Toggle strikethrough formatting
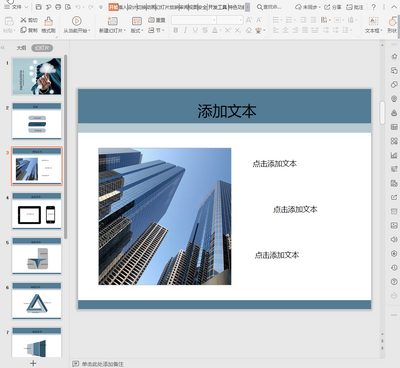 (x=205, y=30)
